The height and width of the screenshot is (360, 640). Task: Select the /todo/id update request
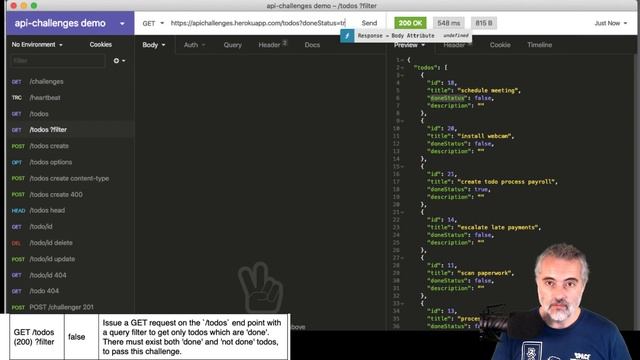(x=70, y=259)
